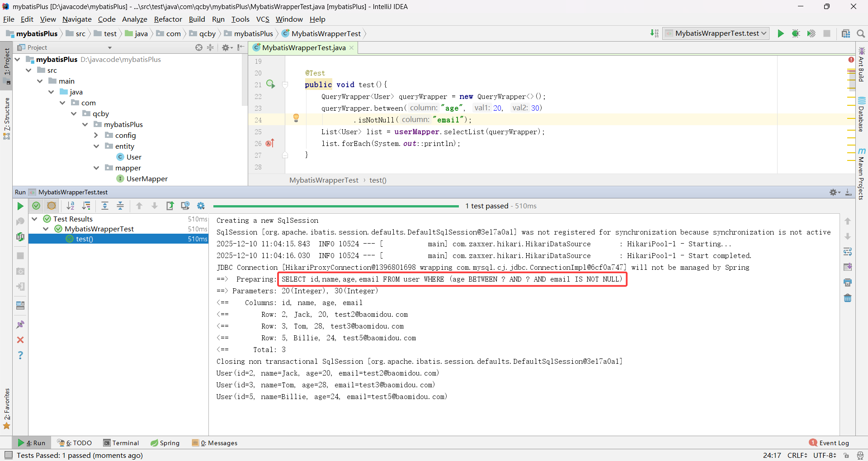
Task: Open Maven Projects side panel
Action: pyautogui.click(x=862, y=174)
